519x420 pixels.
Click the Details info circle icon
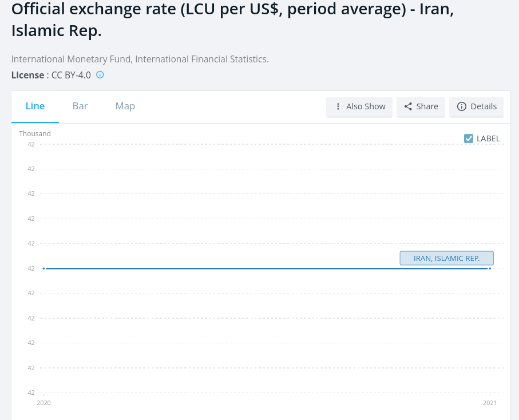tap(462, 106)
